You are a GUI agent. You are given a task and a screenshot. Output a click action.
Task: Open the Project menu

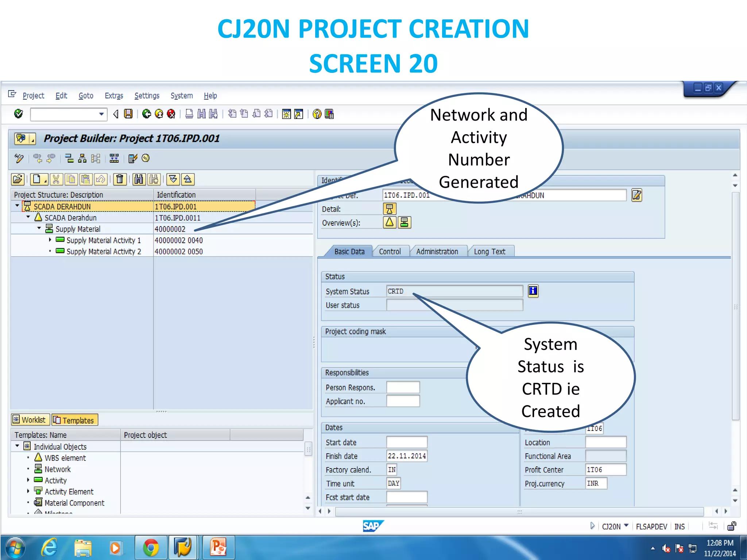click(x=33, y=96)
